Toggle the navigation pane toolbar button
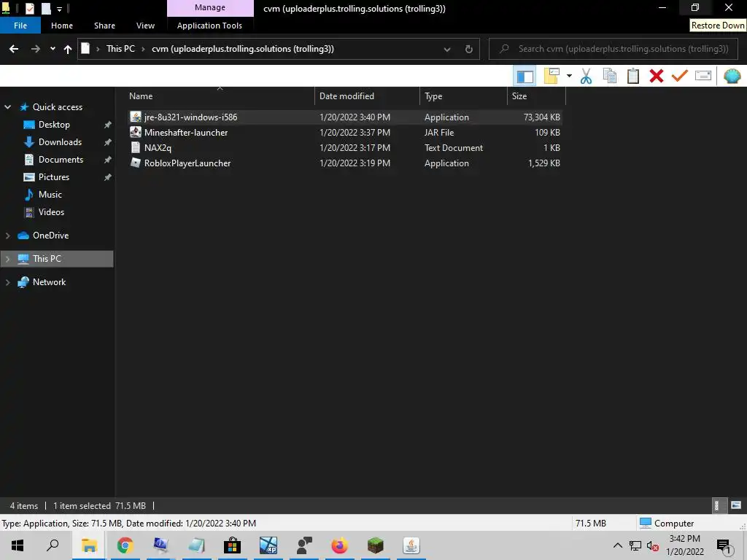This screenshot has height=560, width=747. pyautogui.click(x=525, y=76)
